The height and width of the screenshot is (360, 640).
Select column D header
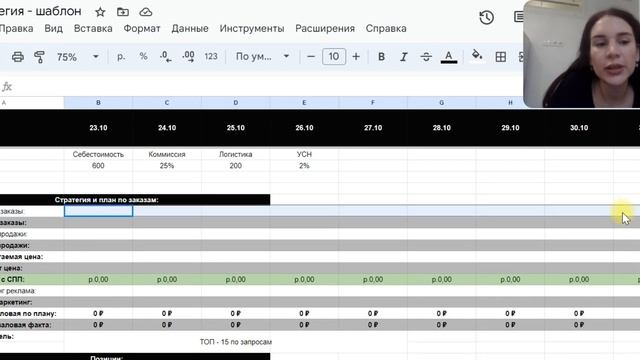(236, 103)
